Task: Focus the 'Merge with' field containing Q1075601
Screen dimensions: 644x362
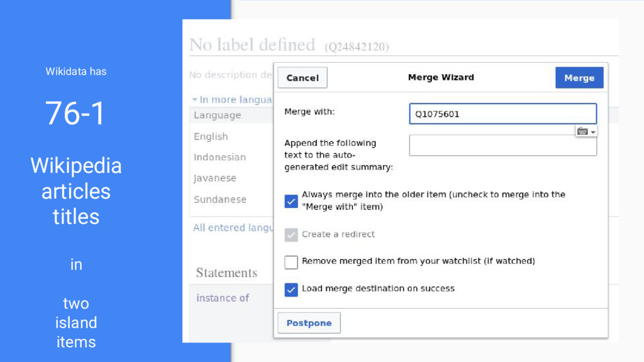Action: (x=502, y=114)
